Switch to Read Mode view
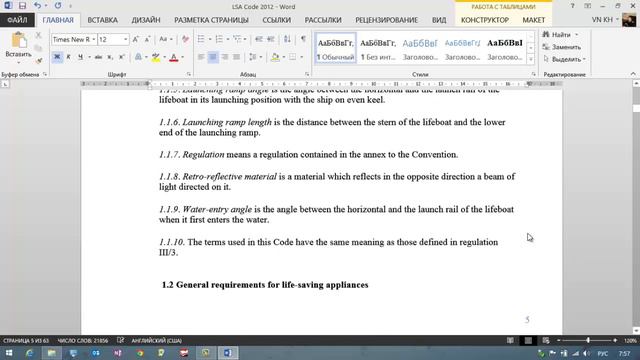This screenshot has width=640, height=360. point(510,340)
